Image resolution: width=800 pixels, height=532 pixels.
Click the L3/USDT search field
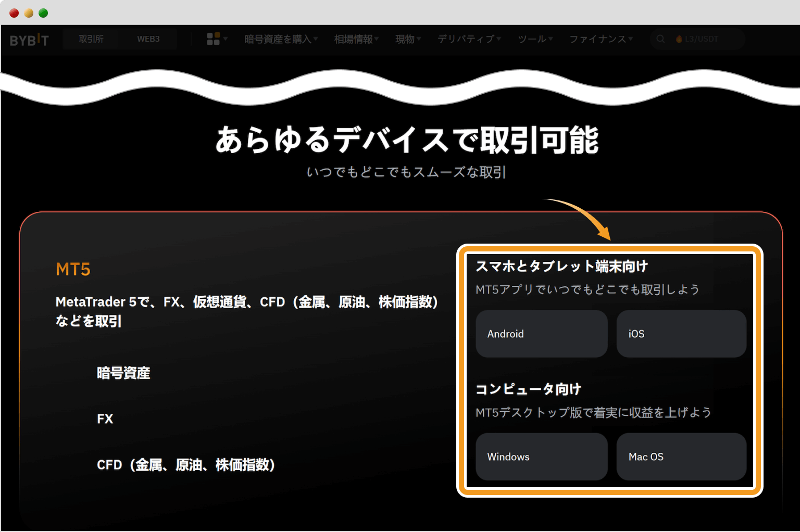click(x=698, y=39)
